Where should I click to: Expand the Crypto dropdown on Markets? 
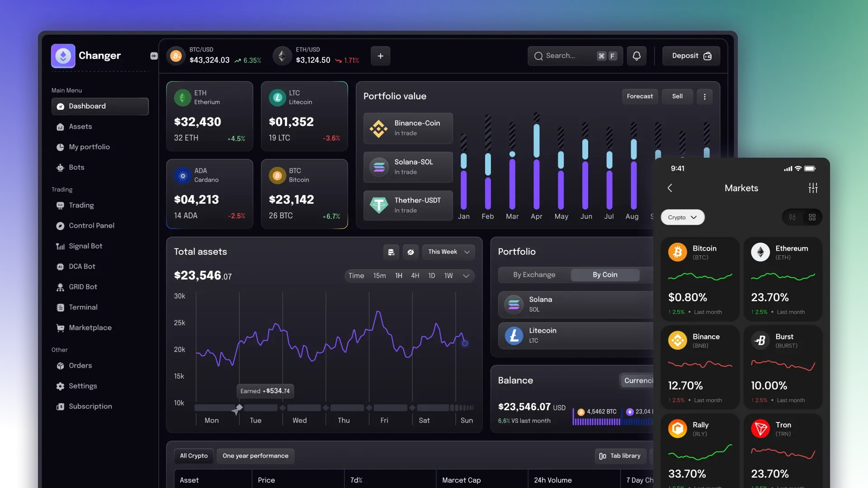(682, 217)
